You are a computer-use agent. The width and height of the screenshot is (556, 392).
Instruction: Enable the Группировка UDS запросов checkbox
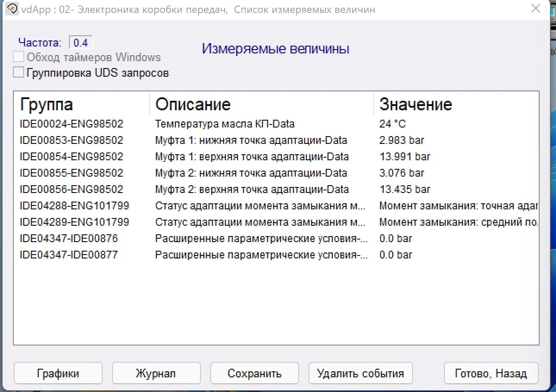(x=19, y=72)
